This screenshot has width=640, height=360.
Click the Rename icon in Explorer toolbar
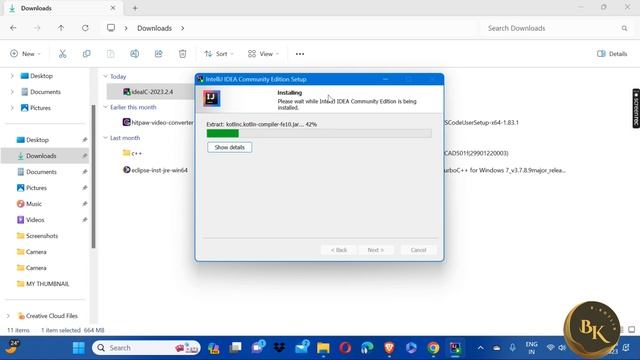(134, 54)
